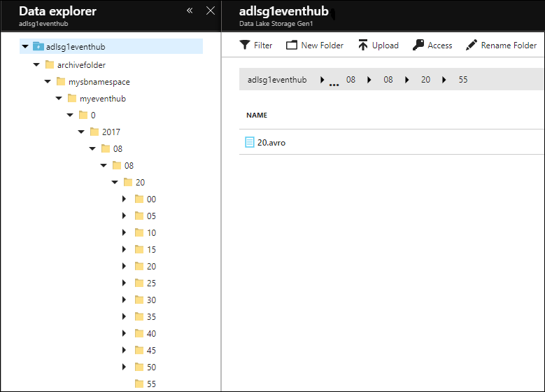The width and height of the screenshot is (545, 392).
Task: Open the 20.avro file icon
Action: [x=250, y=142]
